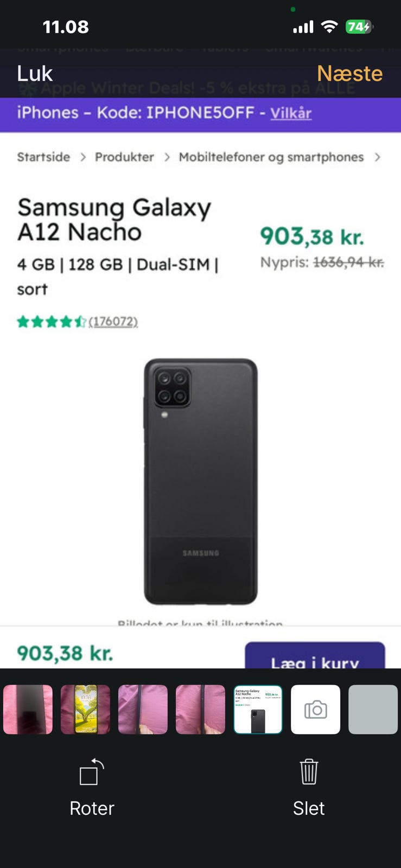Select the thumbnail showing yellow tree wallpaper
Screen dimensions: 401x868
pos(85,710)
